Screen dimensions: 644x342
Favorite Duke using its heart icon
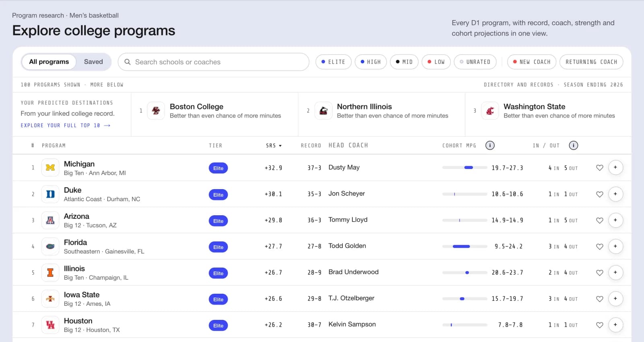(x=600, y=194)
